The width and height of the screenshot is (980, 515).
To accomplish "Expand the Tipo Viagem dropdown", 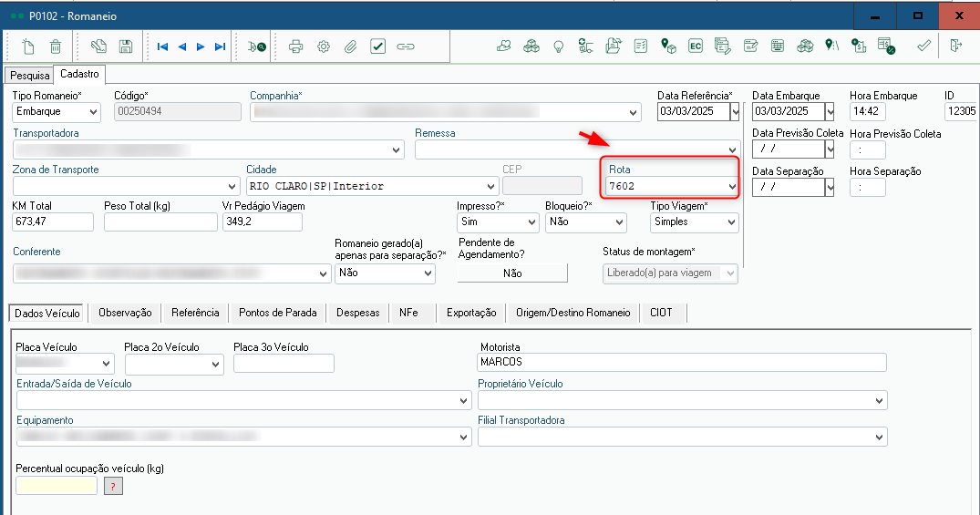I will [731, 222].
